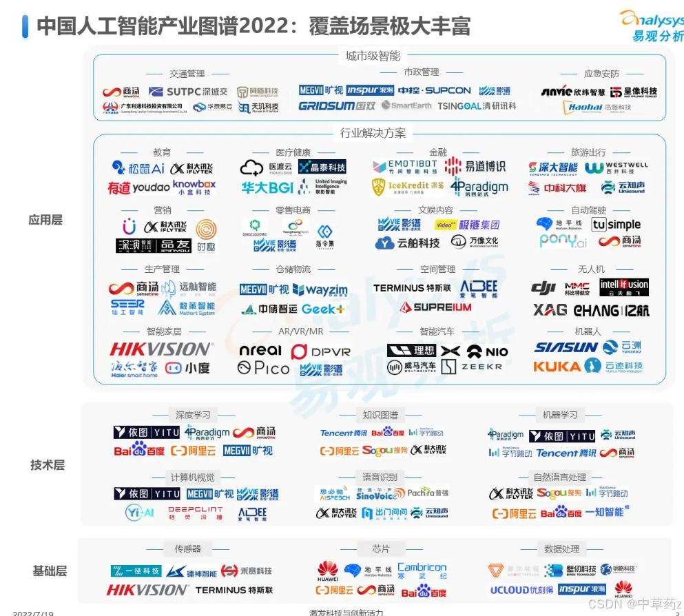
Task: Select the NIO logo under 智能汽车
Action: pos(488,351)
